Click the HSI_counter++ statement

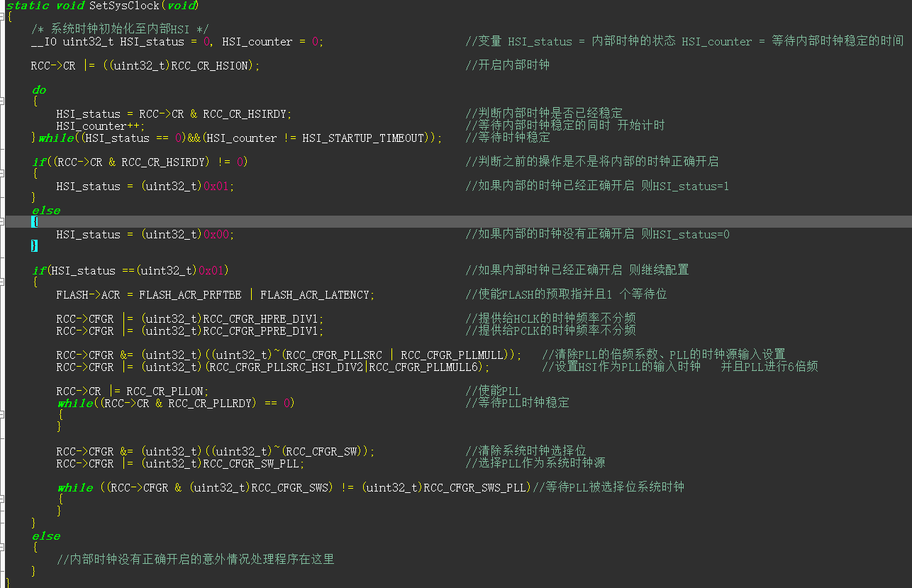pos(101,126)
